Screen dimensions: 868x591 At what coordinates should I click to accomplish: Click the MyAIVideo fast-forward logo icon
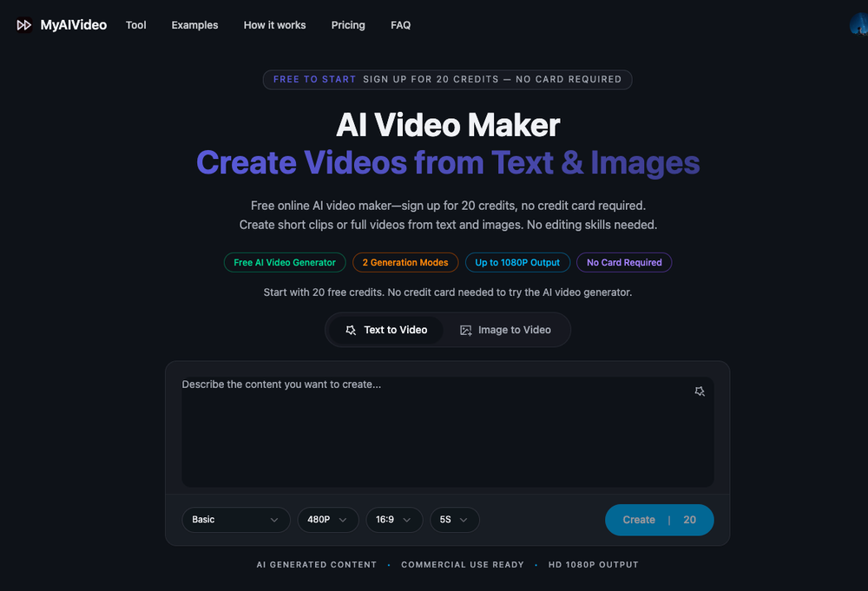click(x=23, y=25)
